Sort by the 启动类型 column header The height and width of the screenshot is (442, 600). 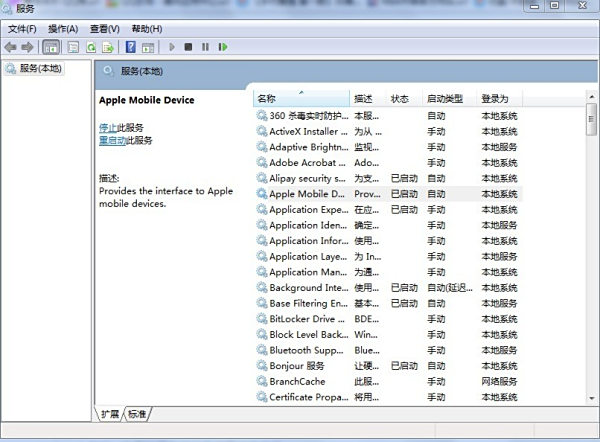point(450,99)
